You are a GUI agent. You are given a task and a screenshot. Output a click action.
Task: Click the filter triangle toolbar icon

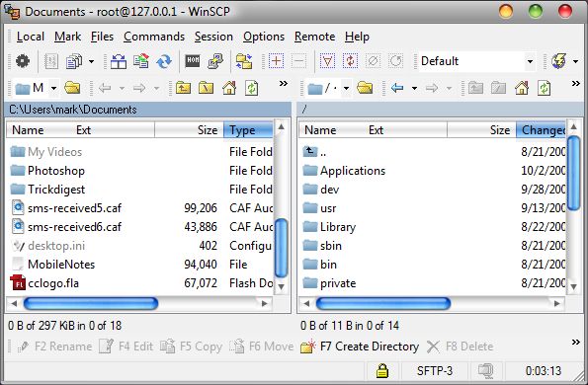327,60
